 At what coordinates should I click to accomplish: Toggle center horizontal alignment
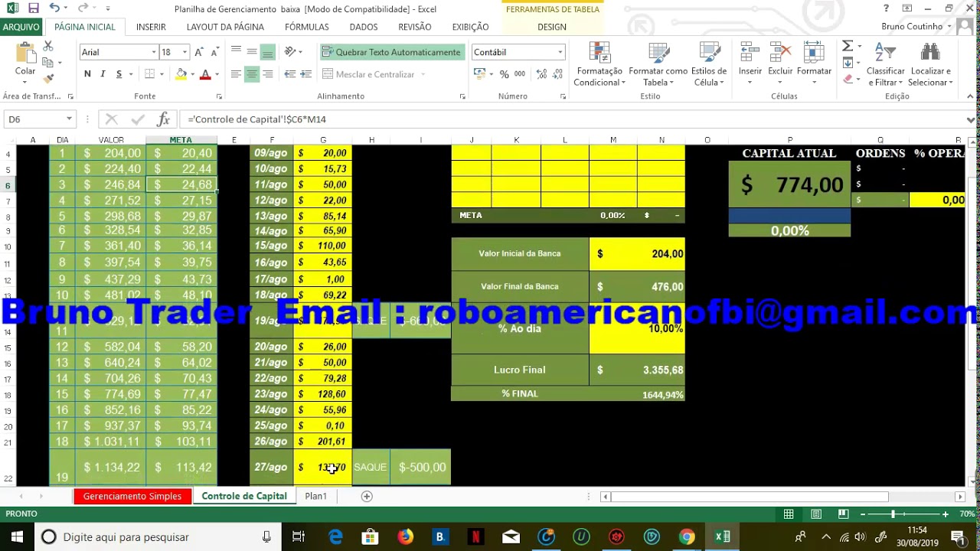(251, 74)
